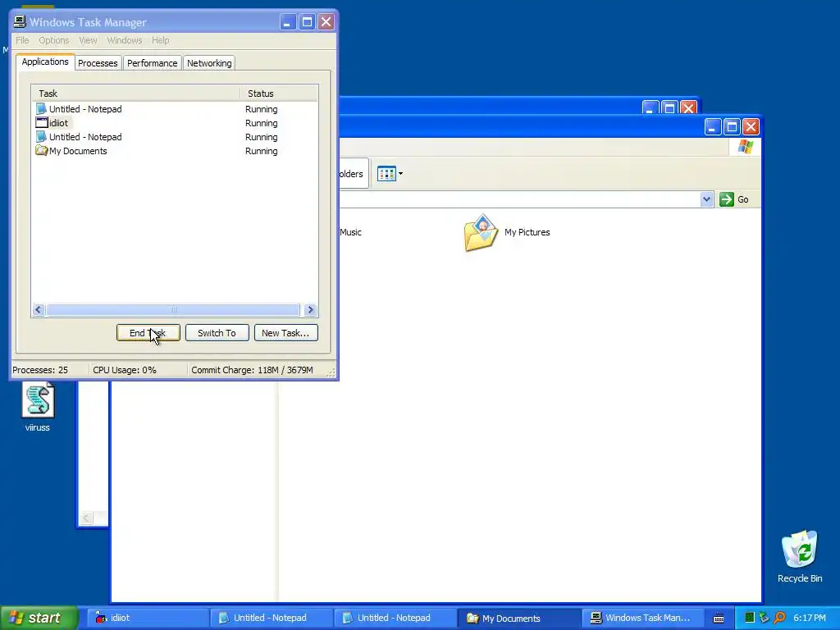This screenshot has width=840, height=630.
Task: Activate the second Untitled - Notepad taskbar button
Action: pyautogui.click(x=395, y=618)
